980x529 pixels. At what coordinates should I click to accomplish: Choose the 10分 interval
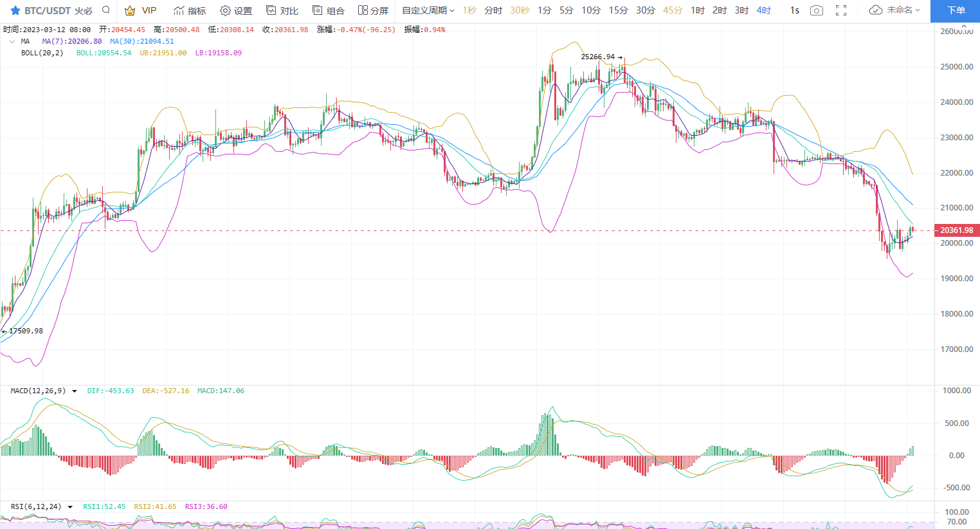[x=591, y=10]
